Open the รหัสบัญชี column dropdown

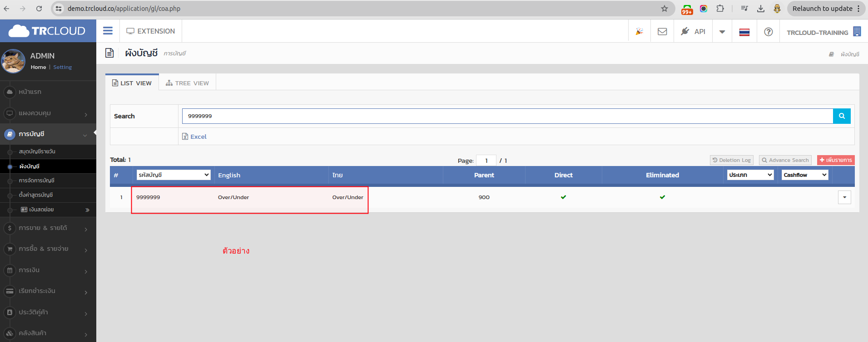tap(174, 175)
